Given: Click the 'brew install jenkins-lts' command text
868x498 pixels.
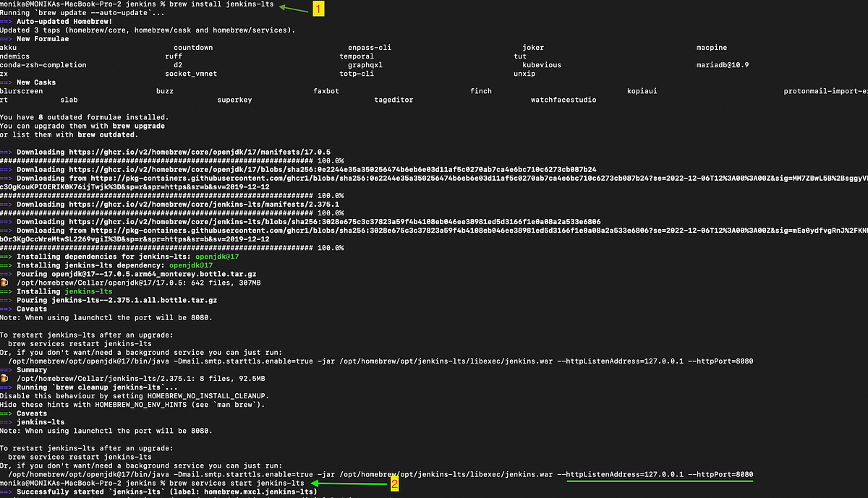Looking at the screenshot, I should pos(222,4).
